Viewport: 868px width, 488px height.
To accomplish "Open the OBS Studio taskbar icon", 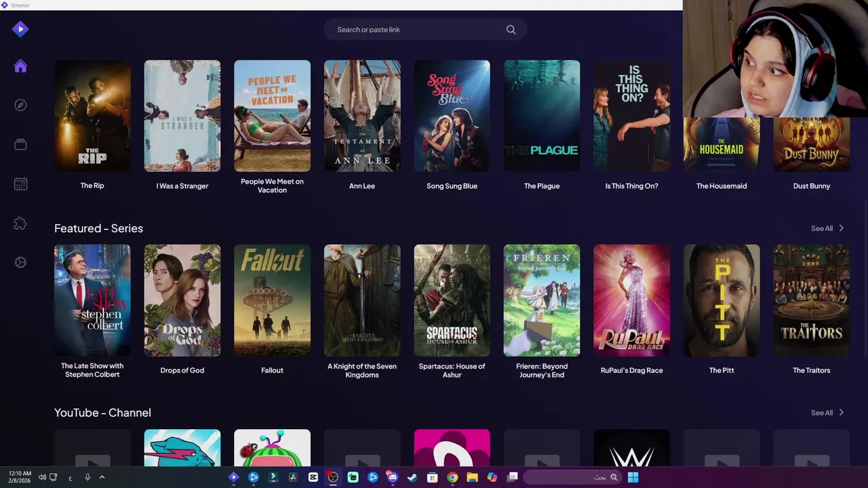I will coord(333,477).
